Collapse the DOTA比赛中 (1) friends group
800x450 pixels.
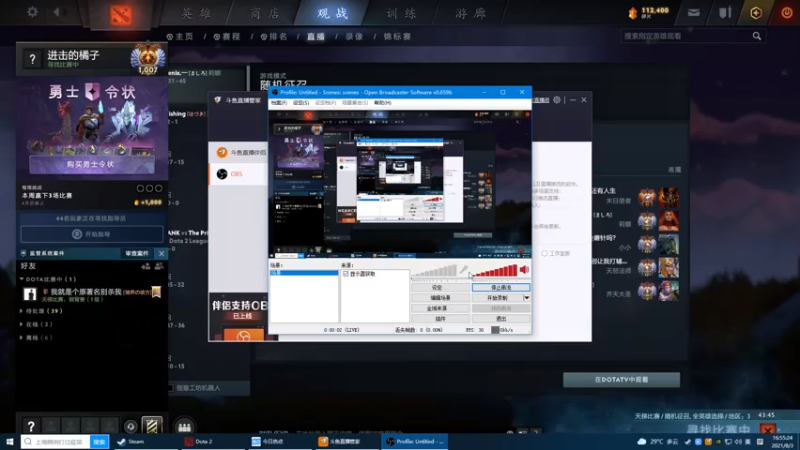point(21,279)
